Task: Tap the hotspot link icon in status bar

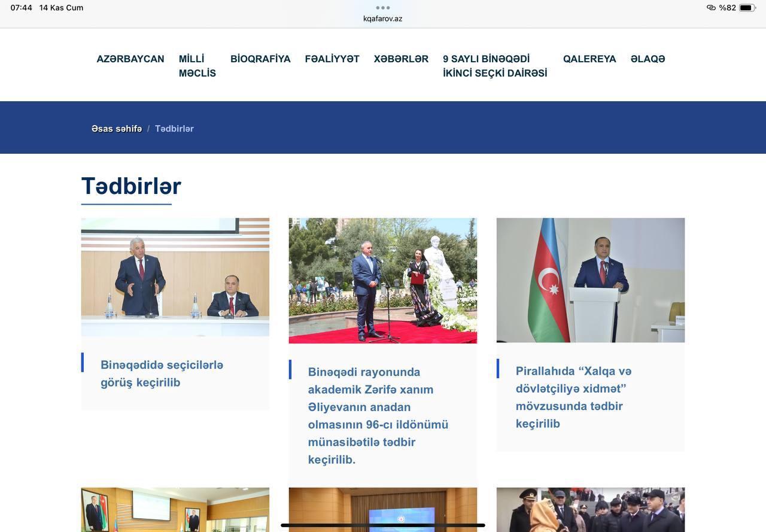Action: 711,8
